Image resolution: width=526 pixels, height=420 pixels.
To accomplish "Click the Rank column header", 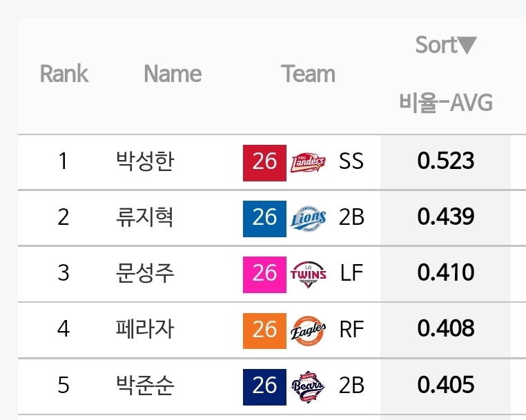I will (64, 74).
